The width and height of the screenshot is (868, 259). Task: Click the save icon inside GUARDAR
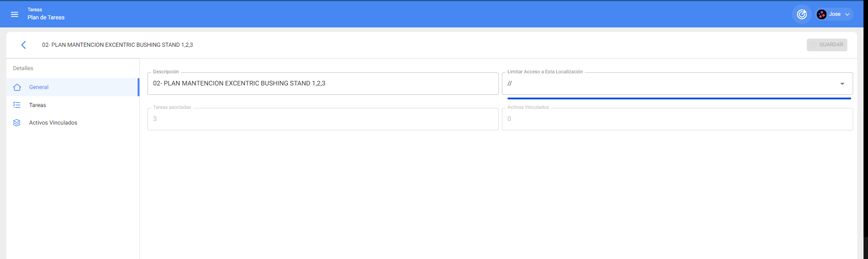tap(813, 45)
